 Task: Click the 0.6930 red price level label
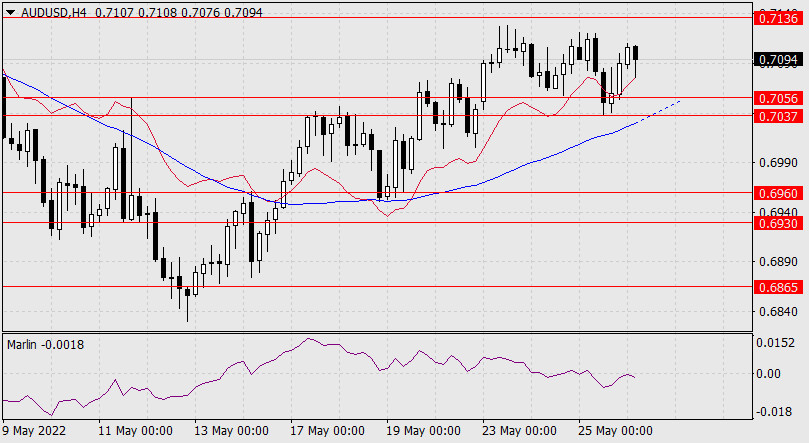(x=779, y=223)
